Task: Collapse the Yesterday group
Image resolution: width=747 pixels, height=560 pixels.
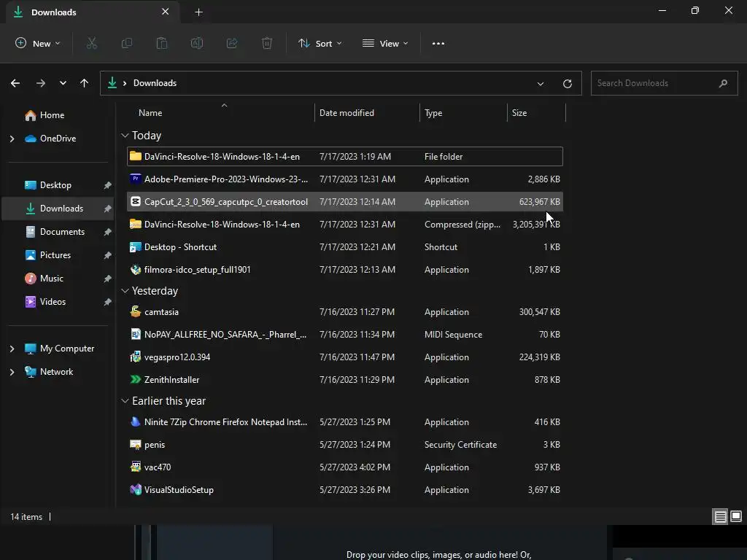Action: click(125, 291)
